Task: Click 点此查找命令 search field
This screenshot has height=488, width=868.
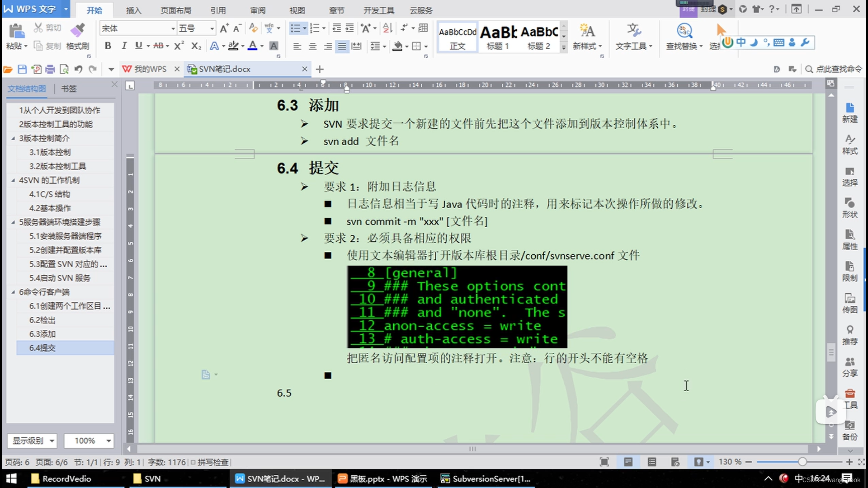Action: (834, 69)
